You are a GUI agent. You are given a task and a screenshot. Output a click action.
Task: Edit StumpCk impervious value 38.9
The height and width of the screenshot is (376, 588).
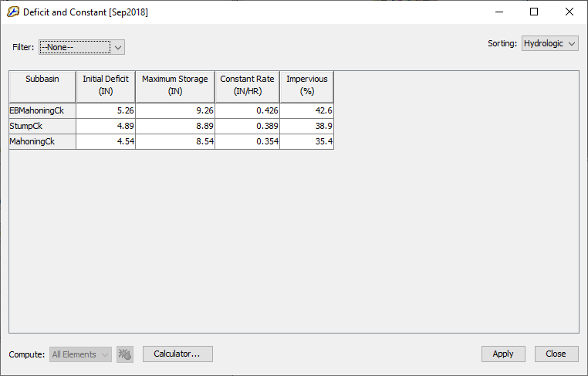point(307,126)
